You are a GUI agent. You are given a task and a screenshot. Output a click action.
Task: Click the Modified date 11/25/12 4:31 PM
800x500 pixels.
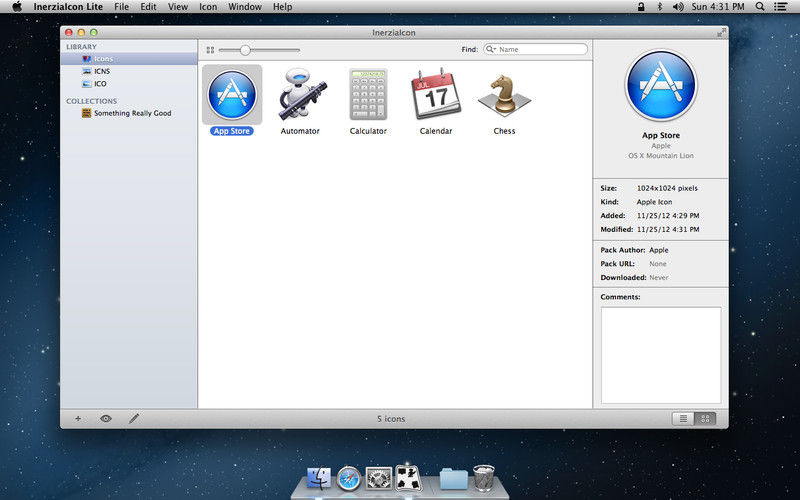668,230
